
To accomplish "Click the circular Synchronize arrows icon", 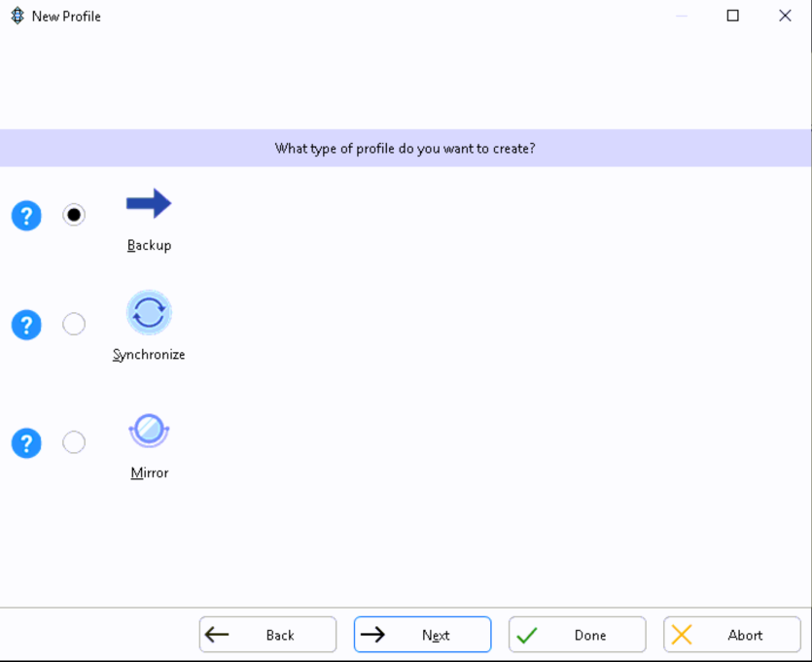I will tap(149, 313).
